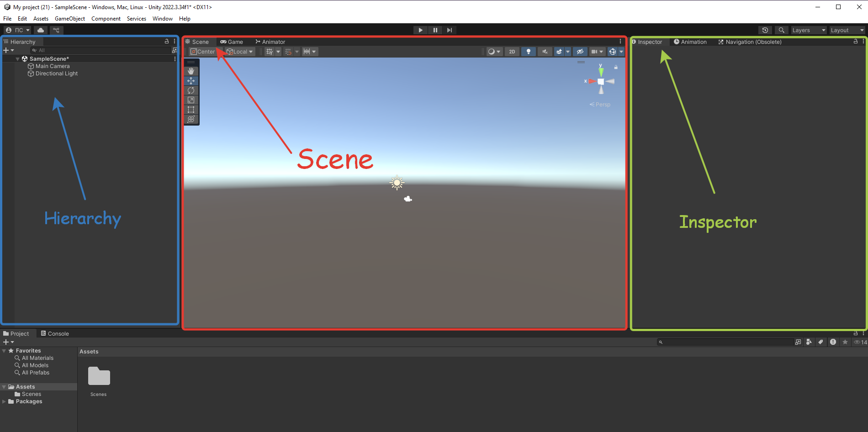This screenshot has width=868, height=432.
Task: Open the account dropdown
Action: [x=18, y=30]
